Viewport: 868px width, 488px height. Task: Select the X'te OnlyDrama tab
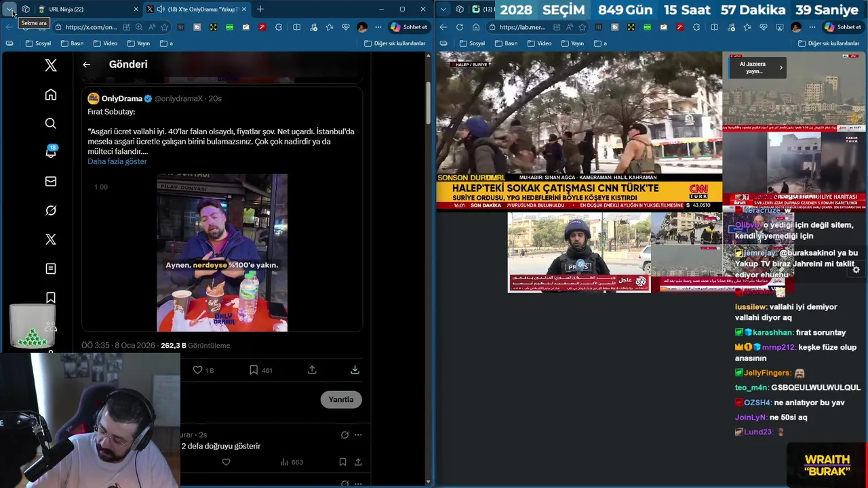(x=197, y=9)
